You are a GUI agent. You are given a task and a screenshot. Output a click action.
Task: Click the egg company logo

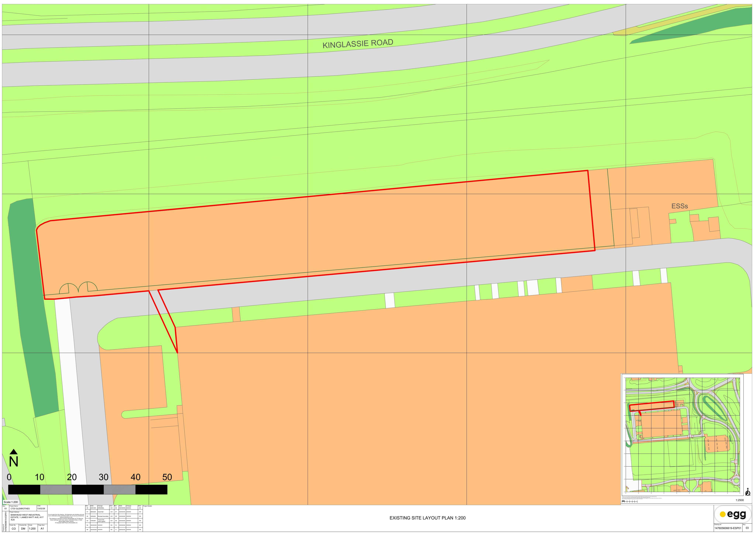733,514
